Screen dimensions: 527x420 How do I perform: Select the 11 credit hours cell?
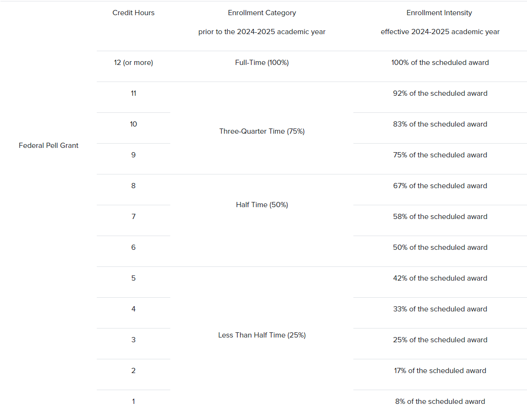pyautogui.click(x=133, y=93)
